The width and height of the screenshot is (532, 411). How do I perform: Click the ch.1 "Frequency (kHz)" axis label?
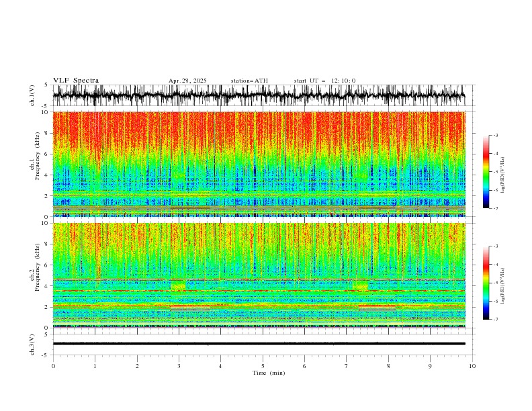[x=38, y=156]
